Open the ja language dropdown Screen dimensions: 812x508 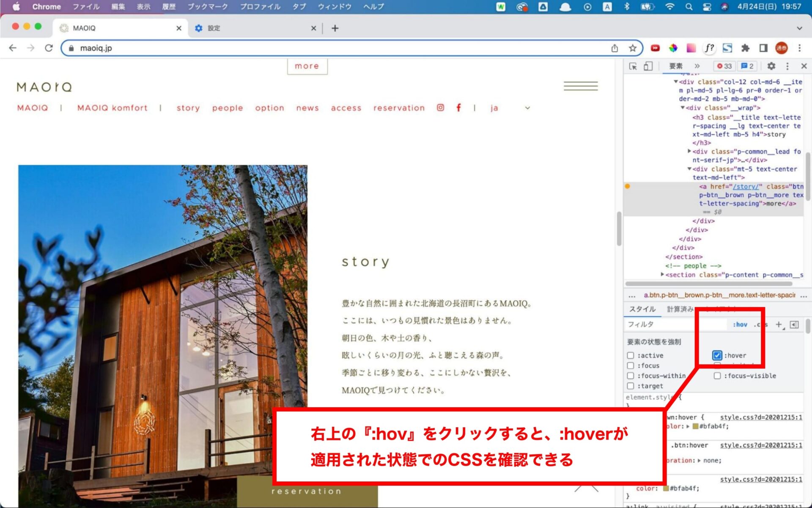510,108
